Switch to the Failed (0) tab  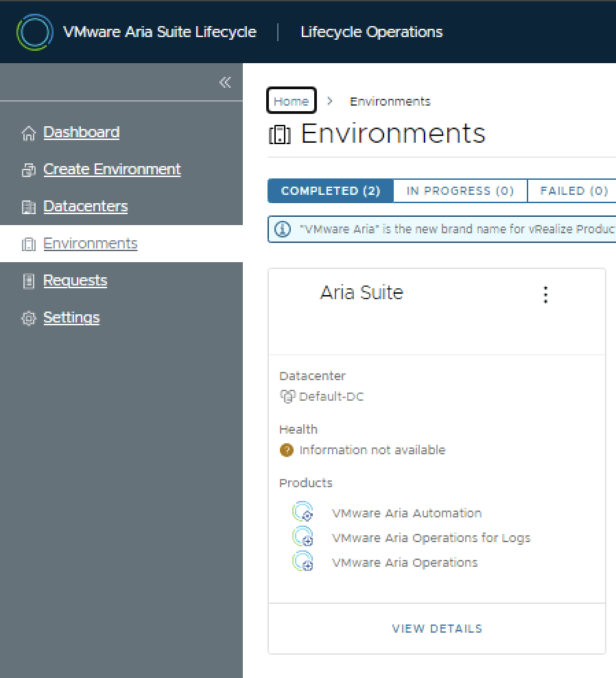[x=573, y=191]
